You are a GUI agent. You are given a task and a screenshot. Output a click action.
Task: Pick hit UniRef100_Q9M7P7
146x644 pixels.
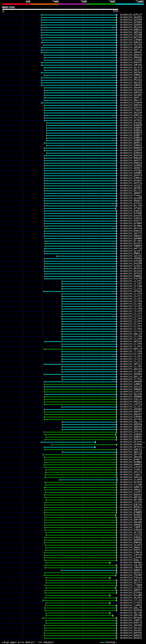point(131,590)
